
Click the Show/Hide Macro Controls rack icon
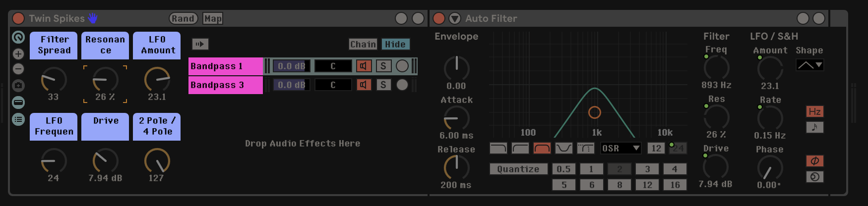tap(18, 37)
